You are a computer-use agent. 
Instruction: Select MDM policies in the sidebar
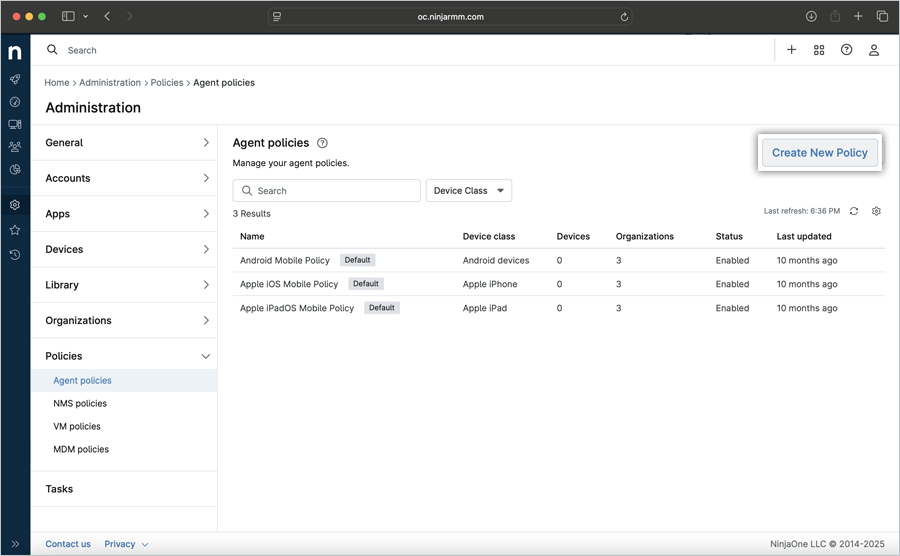81,449
